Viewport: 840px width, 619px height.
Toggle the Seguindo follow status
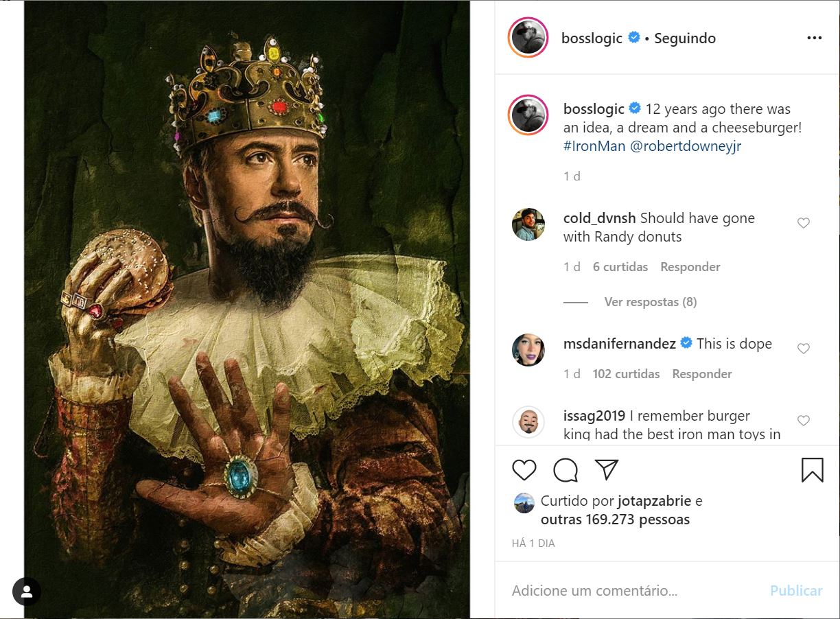pyautogui.click(x=684, y=38)
